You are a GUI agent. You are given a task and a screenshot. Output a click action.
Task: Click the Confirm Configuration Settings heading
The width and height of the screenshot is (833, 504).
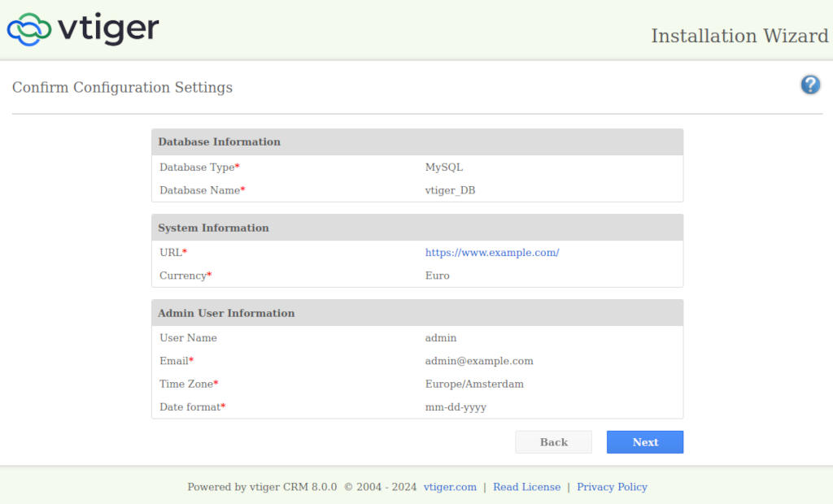coord(122,87)
